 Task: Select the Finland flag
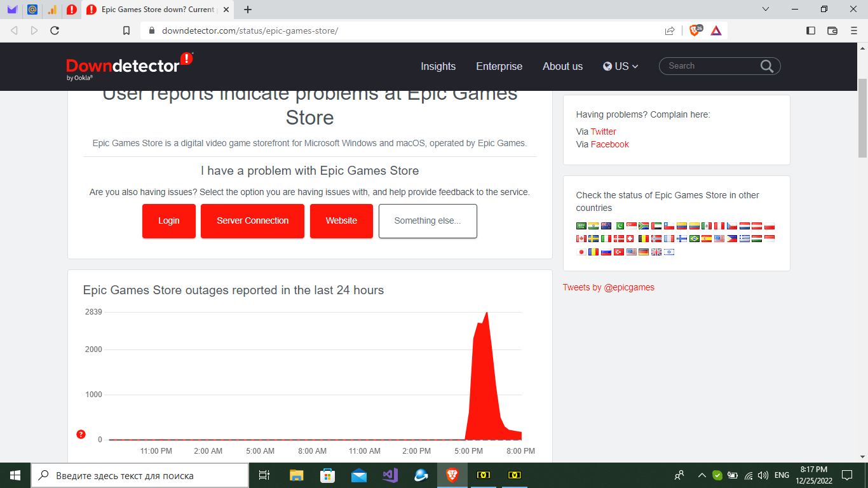point(682,238)
